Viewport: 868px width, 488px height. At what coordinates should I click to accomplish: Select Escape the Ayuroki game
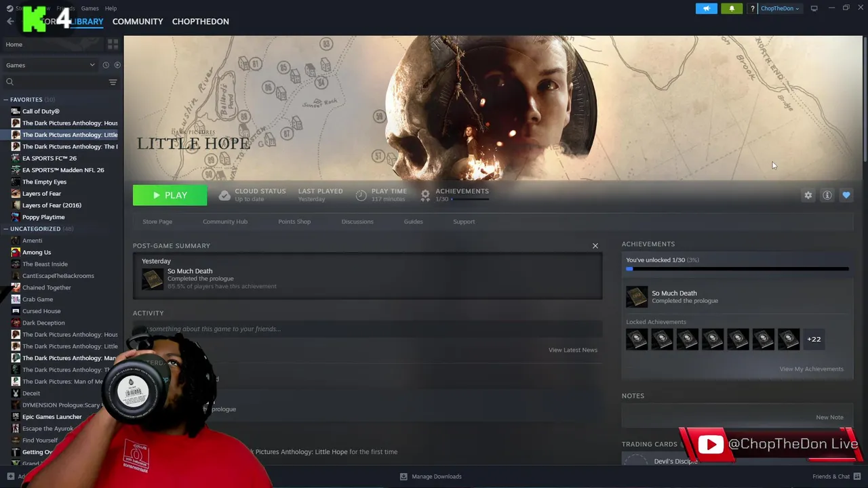[47, 428]
